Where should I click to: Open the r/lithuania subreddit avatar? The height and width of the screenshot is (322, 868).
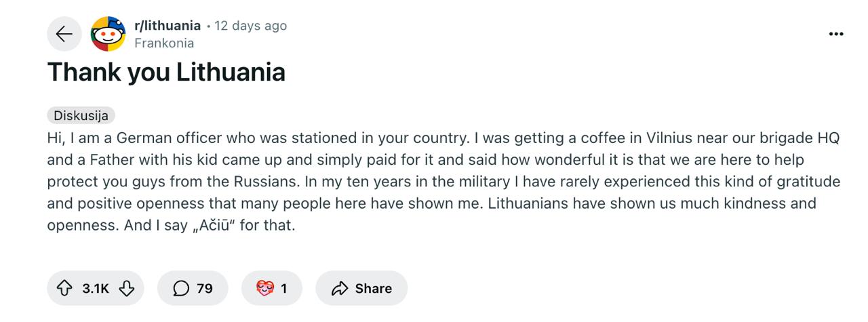click(x=108, y=34)
